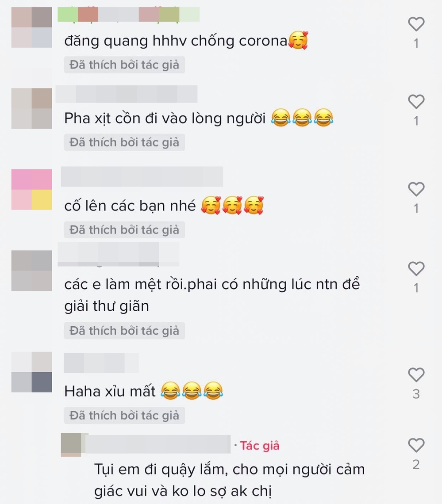Open avatar beside "các e làm mệt rồi" comment
The height and width of the screenshot is (504, 442).
(x=31, y=271)
